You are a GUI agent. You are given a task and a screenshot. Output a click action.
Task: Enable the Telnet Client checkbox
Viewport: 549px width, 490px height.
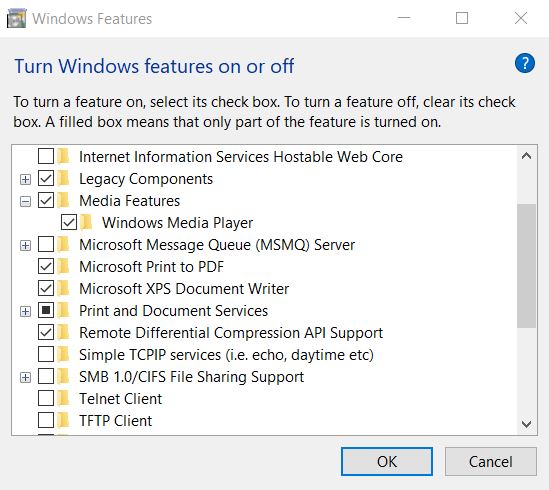[x=46, y=399]
